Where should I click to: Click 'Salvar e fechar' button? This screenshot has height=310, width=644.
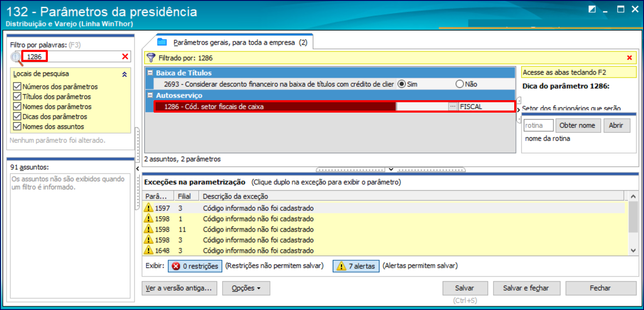pyautogui.click(x=526, y=288)
